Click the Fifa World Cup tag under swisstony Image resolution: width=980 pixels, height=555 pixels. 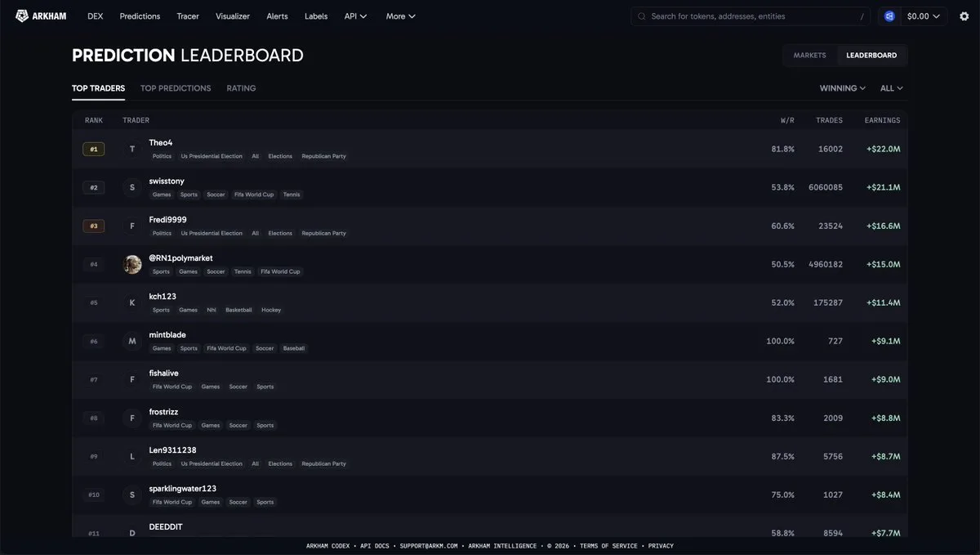(x=254, y=195)
